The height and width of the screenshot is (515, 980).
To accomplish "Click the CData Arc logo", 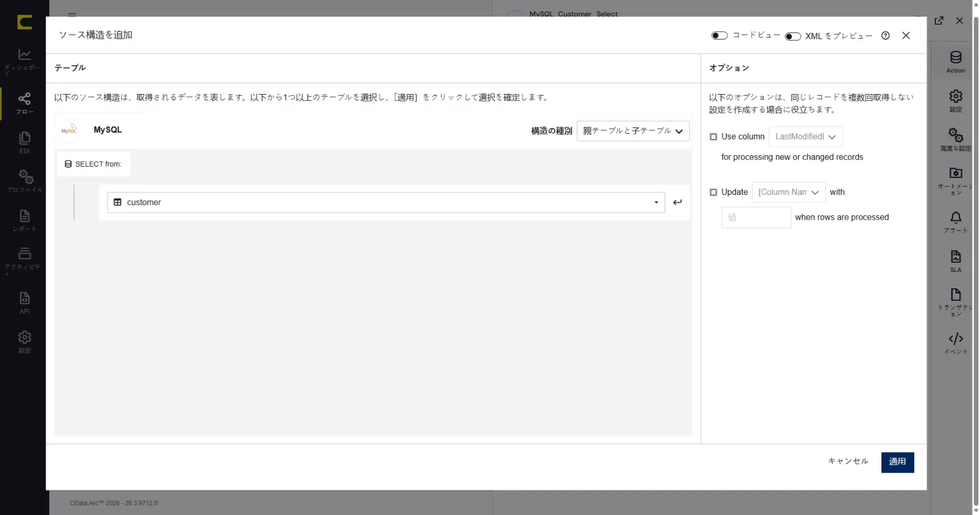I will point(24,22).
